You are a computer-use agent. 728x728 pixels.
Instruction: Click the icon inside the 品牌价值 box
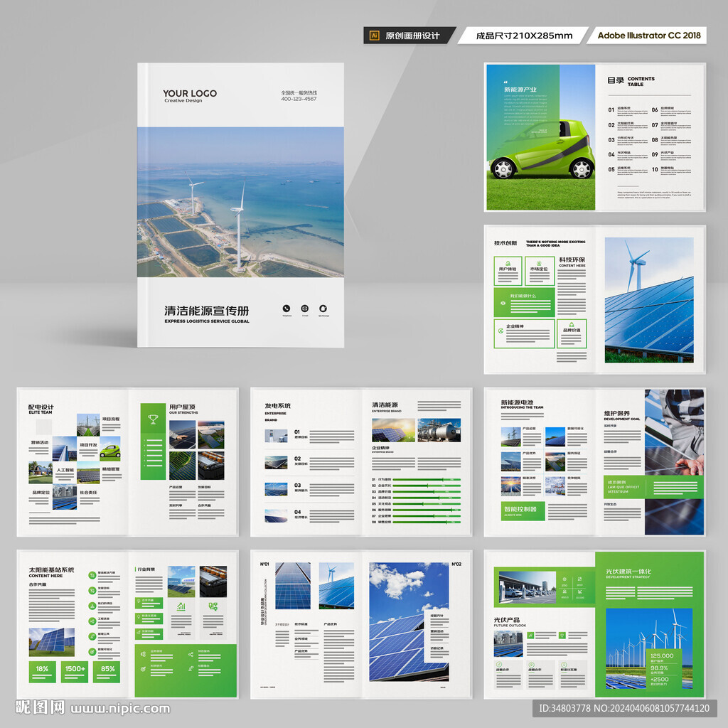(x=572, y=325)
